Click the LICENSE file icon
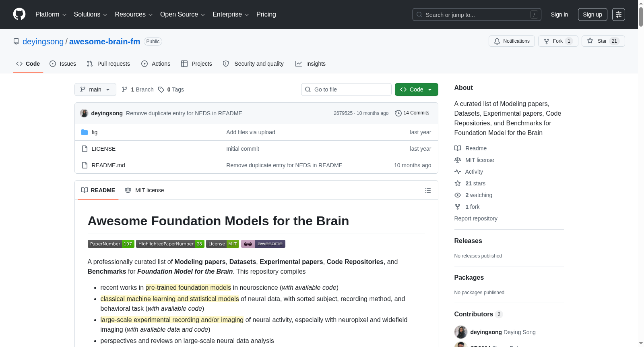Screen dimensions: 644x347 (x=85, y=149)
